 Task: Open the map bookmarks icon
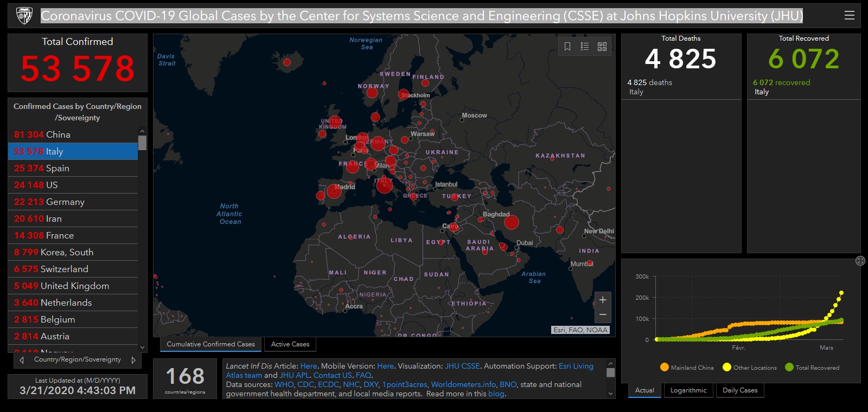(x=567, y=47)
